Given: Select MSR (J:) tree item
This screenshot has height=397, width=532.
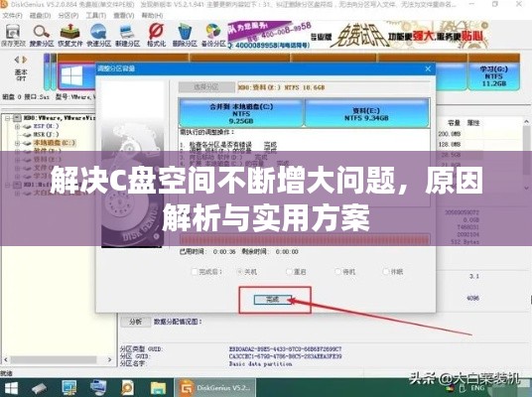Looking at the screenshot, I should [46, 134].
